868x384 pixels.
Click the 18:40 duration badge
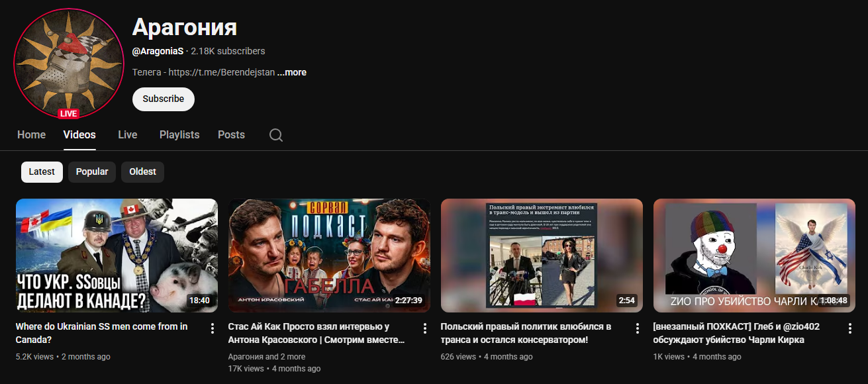coord(199,301)
